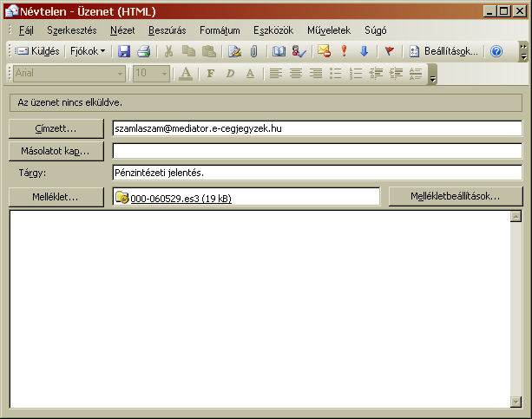Toggle italic formatting (D) button
The width and height of the screenshot is (532, 419).
click(230, 74)
